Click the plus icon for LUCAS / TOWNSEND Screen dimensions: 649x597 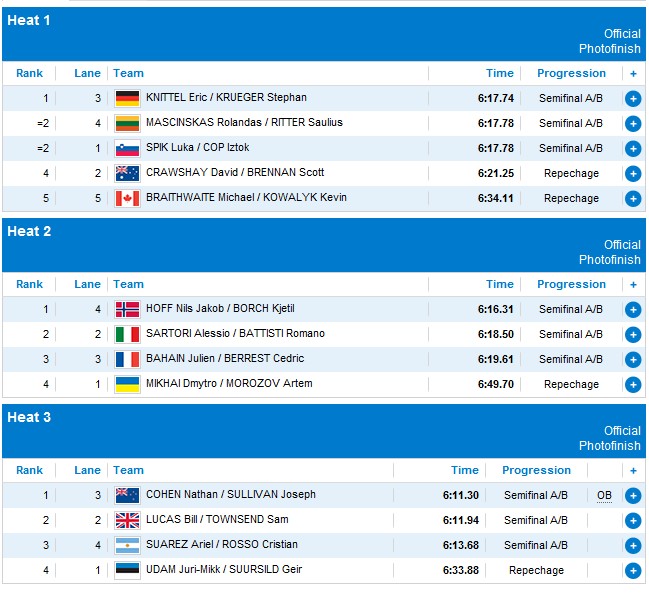tap(632, 520)
